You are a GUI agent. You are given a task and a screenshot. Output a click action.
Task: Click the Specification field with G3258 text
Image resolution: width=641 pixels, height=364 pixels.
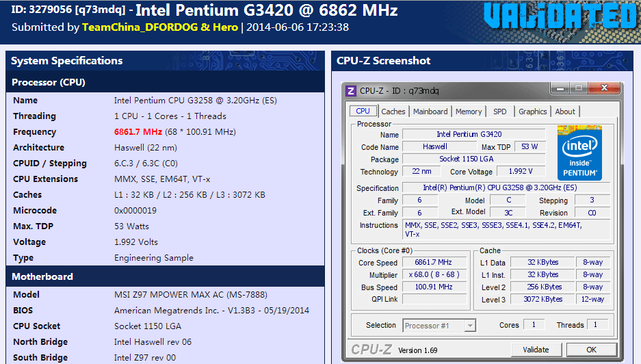click(x=506, y=187)
